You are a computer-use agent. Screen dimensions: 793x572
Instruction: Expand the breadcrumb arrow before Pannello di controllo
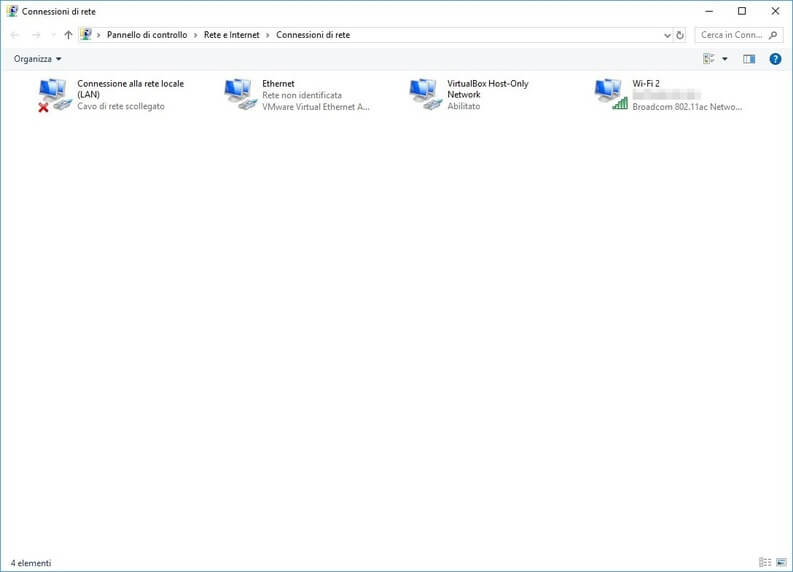(x=99, y=35)
